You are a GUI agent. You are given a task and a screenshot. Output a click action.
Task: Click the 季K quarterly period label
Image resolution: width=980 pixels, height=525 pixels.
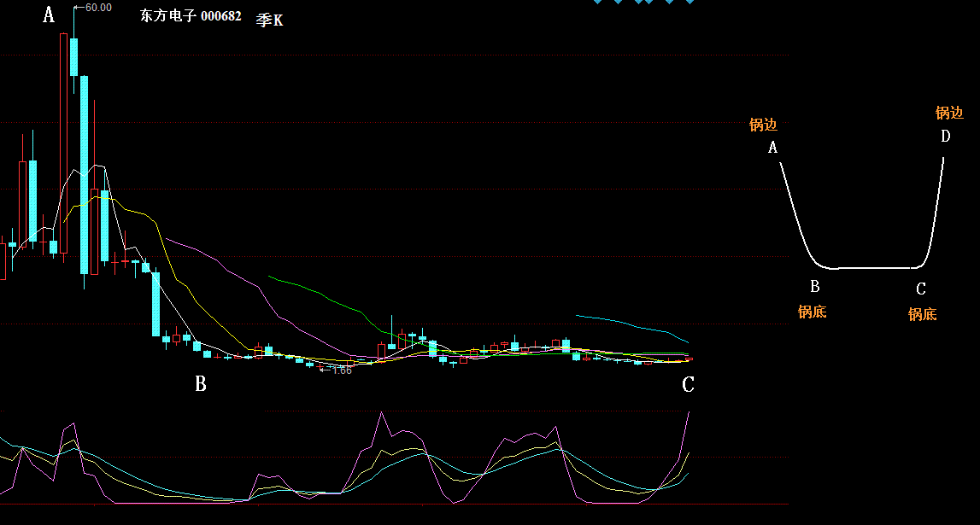coord(269,20)
